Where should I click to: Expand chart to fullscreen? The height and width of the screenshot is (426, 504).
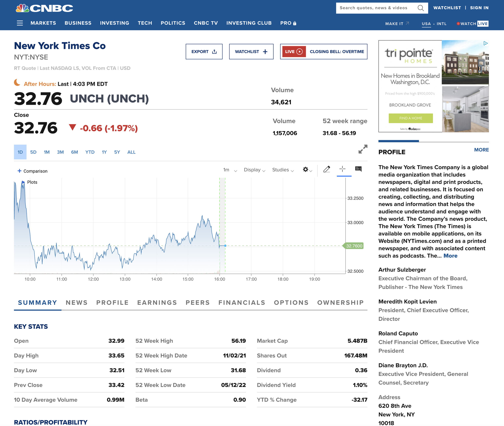click(363, 149)
